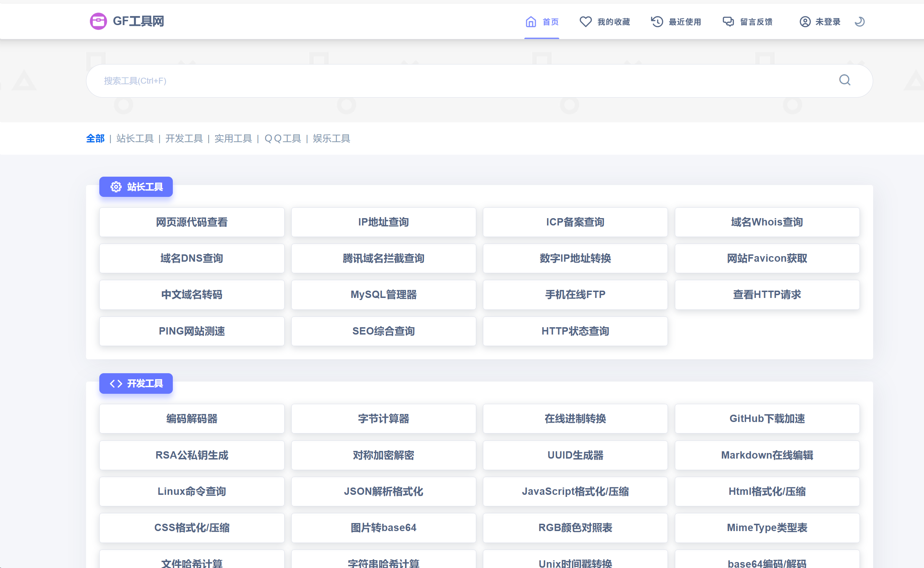Click the code brackets icon on 开发工具 badge

pyautogui.click(x=116, y=384)
